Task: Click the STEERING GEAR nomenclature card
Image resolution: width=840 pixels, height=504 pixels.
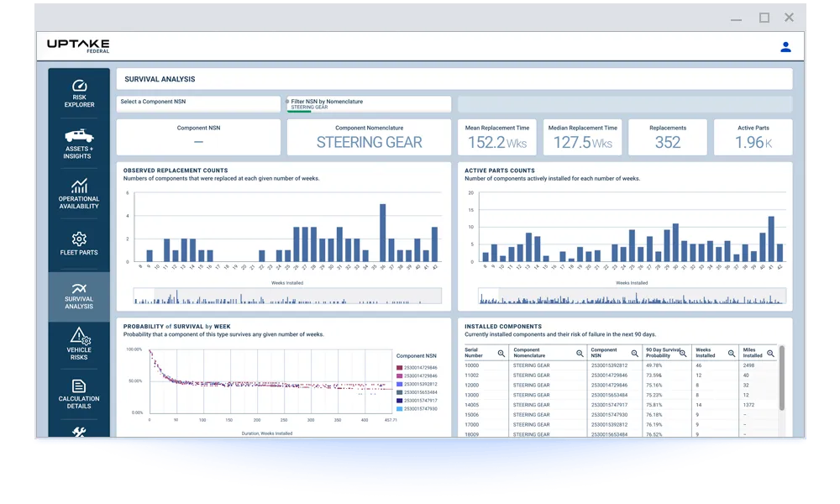Action: [369, 137]
